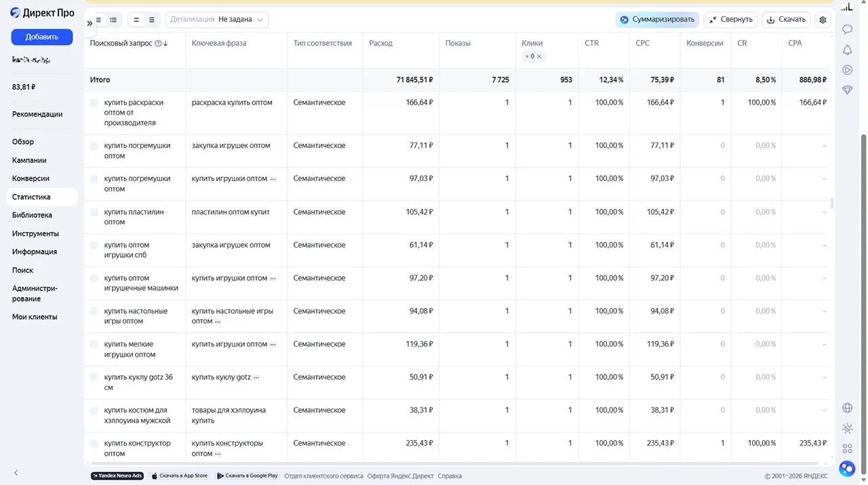
Task: Open Обзор in the sidebar
Action: pos(23,142)
